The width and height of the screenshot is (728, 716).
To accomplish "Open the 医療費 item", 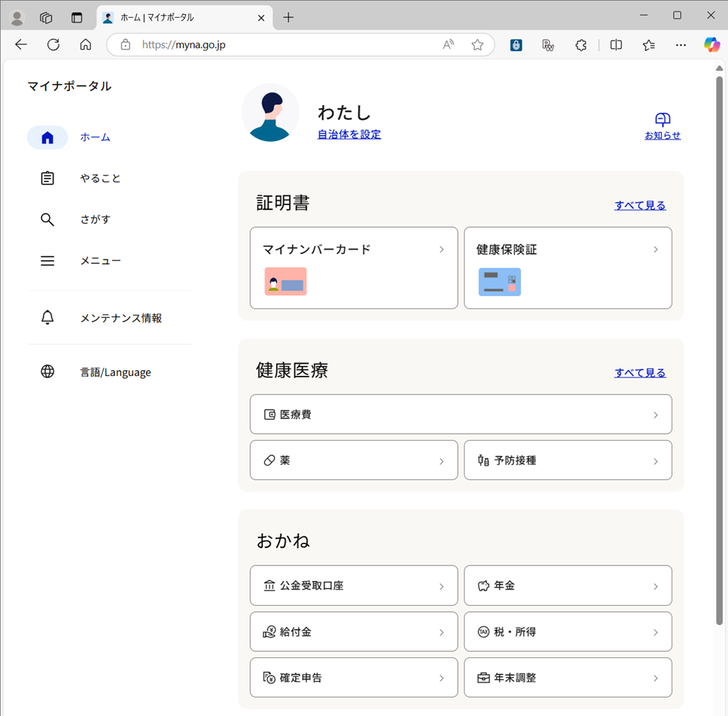I will coord(461,414).
